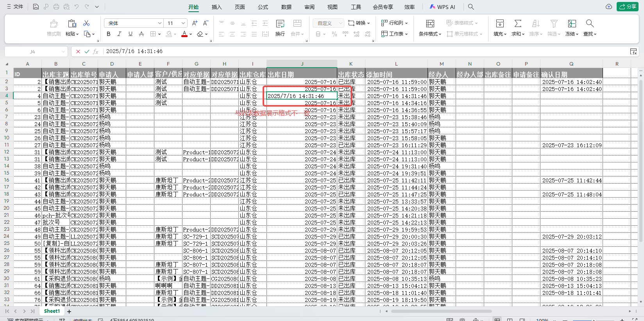
Task: Open the conditional formatting (条件格式) tool
Action: pyautogui.click(x=430, y=24)
